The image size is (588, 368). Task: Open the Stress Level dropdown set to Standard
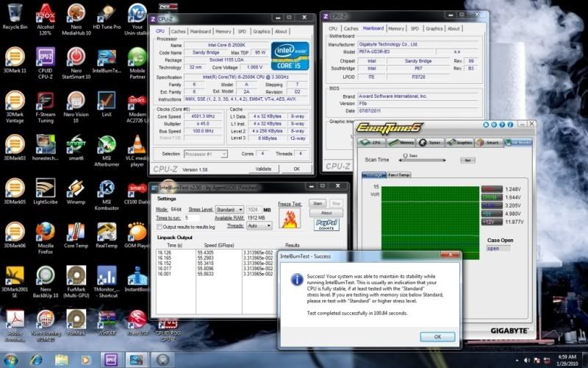coord(229,210)
